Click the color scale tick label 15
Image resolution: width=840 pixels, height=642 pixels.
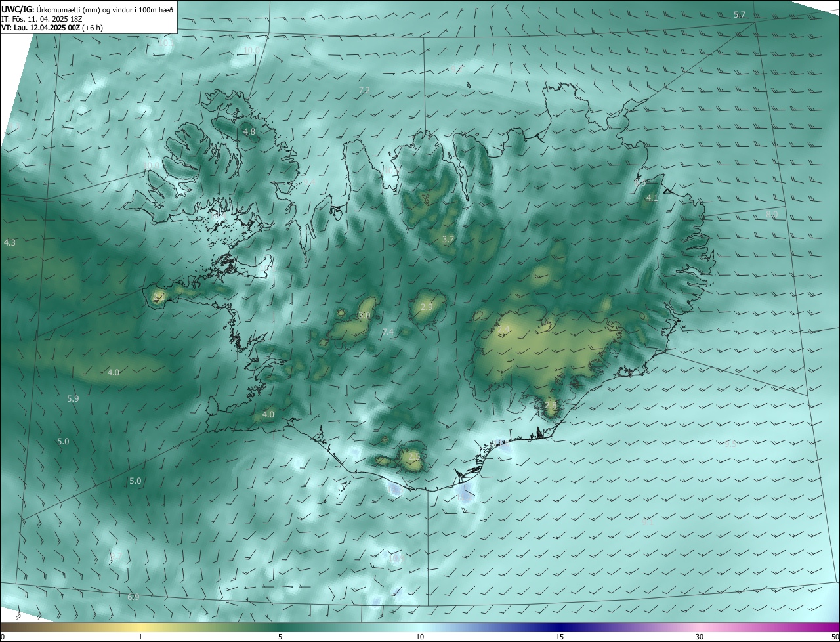560,637
